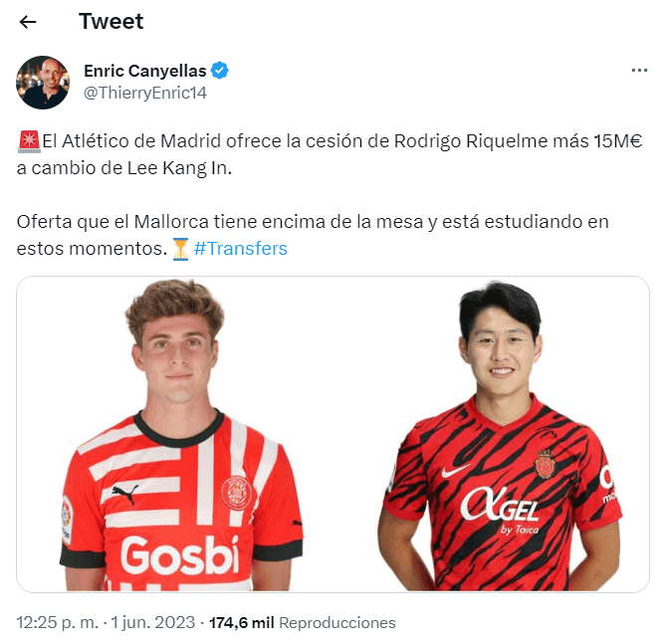Click the Tweet header title

111,21
